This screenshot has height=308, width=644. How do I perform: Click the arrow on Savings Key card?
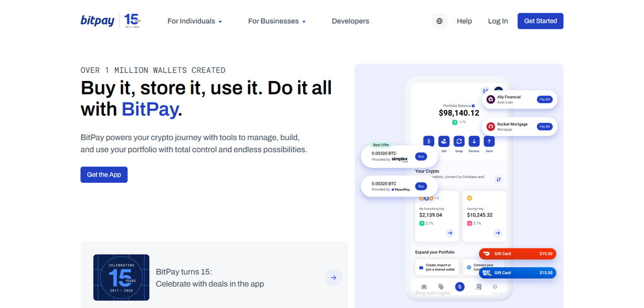point(498,233)
